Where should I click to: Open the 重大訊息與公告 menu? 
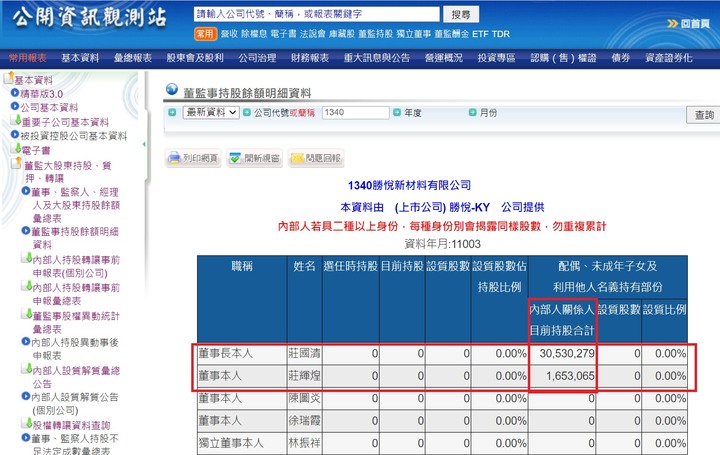(377, 58)
